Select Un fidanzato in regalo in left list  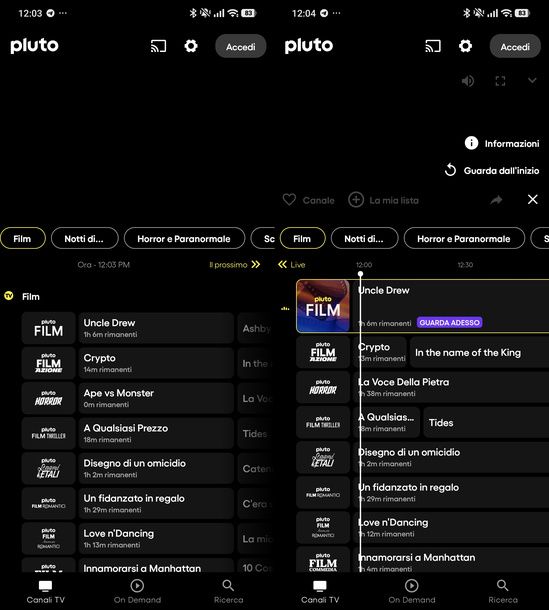[x=156, y=503]
